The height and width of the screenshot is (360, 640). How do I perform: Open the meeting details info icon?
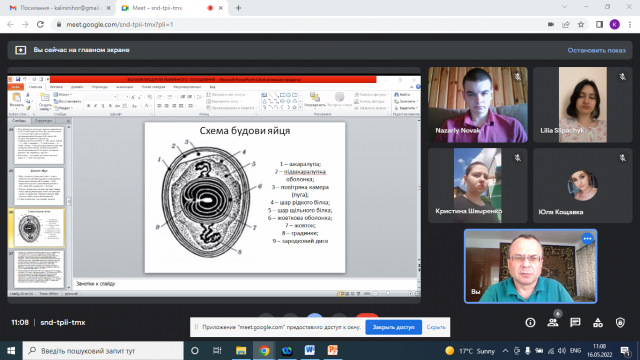(x=530, y=322)
